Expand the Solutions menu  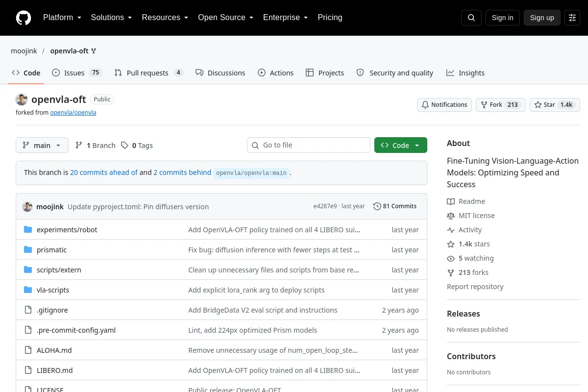[111, 18]
